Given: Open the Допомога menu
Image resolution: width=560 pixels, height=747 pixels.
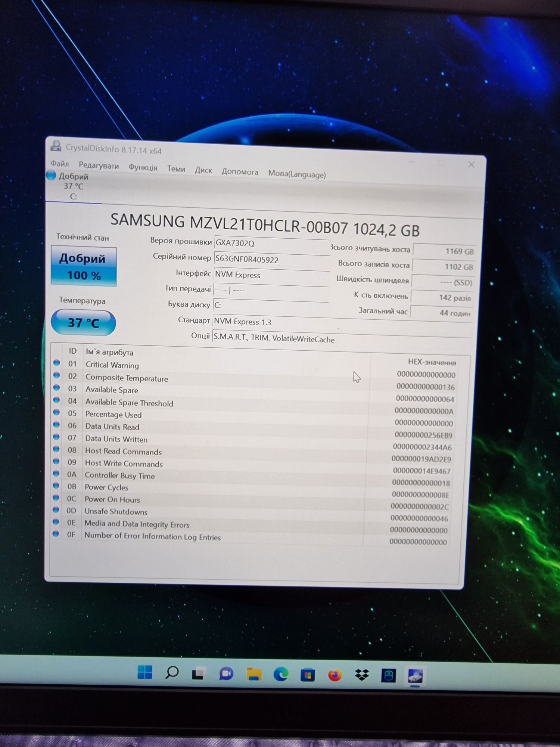Looking at the screenshot, I should tap(240, 171).
